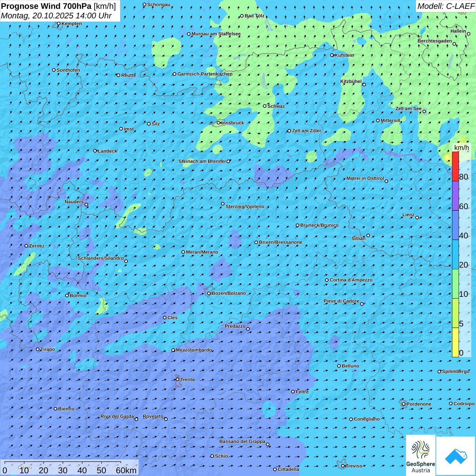Click the Kitzbühel label
Viewport: 476px width, 476px height.
[351, 81]
